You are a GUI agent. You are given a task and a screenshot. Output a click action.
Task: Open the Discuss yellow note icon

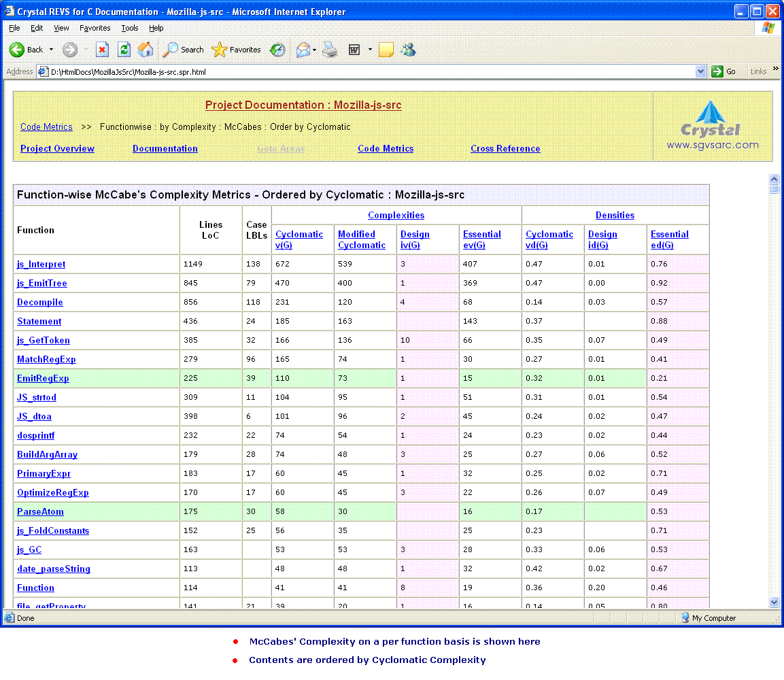pos(386,50)
